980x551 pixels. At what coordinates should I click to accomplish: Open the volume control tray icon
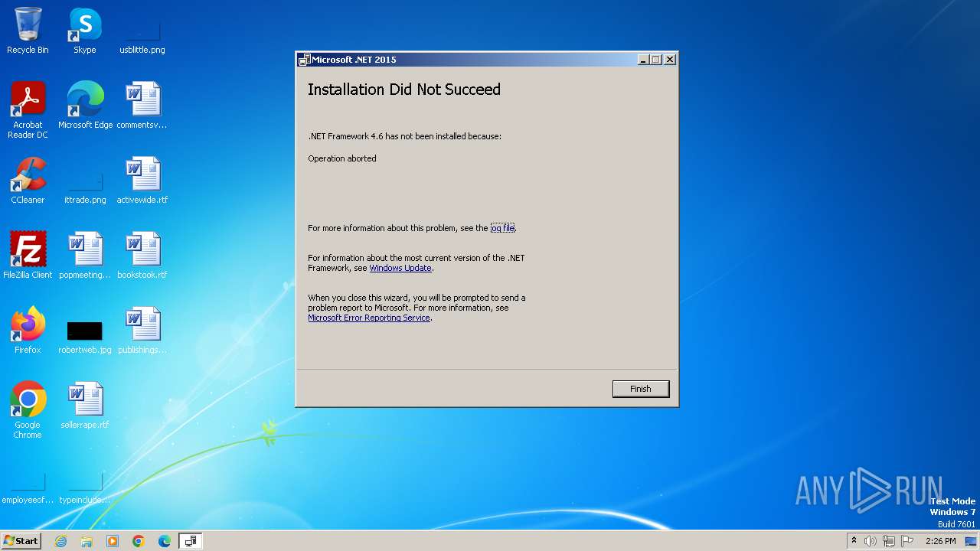pyautogui.click(x=871, y=541)
